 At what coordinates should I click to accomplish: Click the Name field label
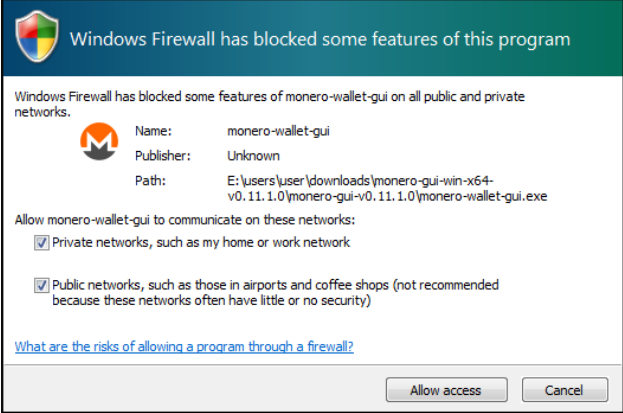152,130
